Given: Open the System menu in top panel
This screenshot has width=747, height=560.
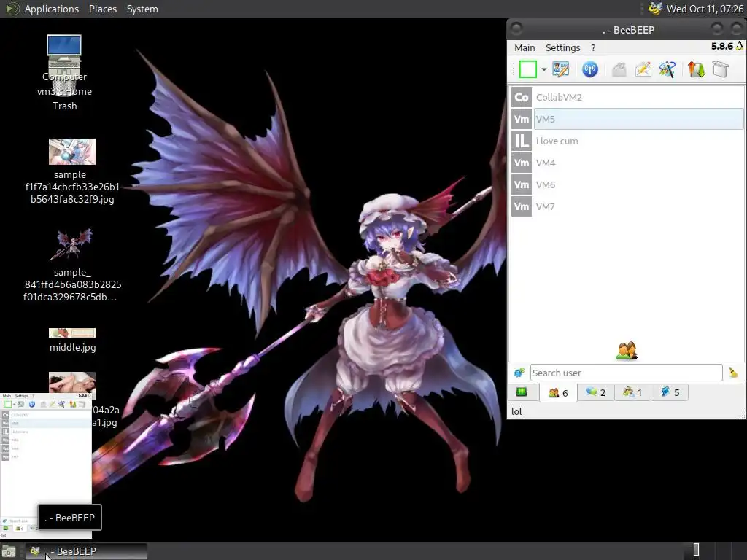Looking at the screenshot, I should click(x=142, y=9).
